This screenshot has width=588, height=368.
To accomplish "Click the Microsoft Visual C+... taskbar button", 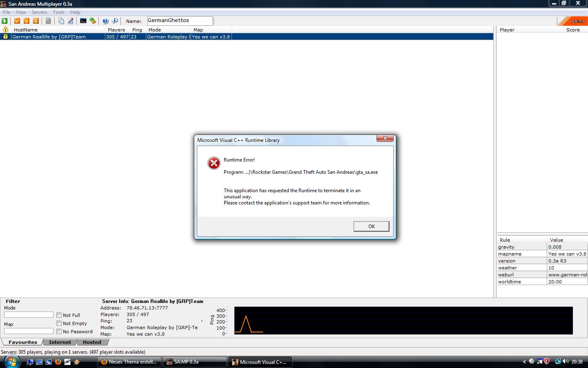I will coord(260,362).
